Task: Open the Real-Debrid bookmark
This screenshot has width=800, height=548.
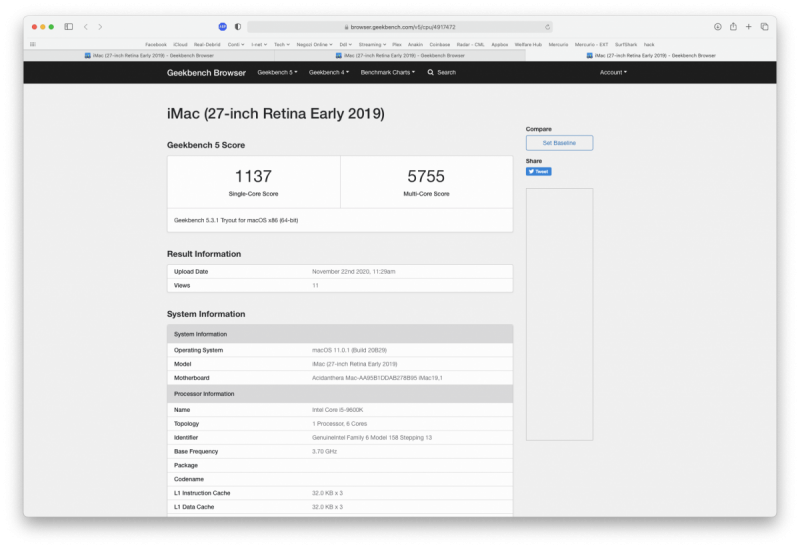Action: (x=207, y=44)
